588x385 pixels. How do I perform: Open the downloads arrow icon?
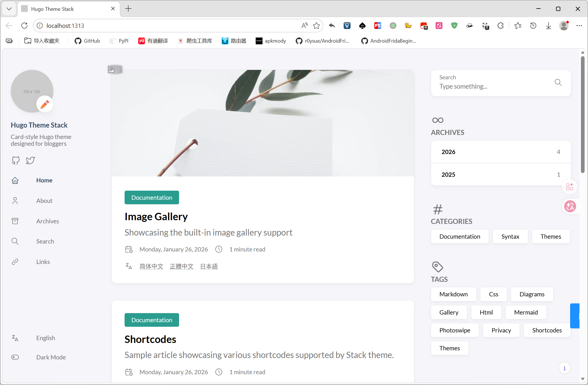pyautogui.click(x=548, y=26)
